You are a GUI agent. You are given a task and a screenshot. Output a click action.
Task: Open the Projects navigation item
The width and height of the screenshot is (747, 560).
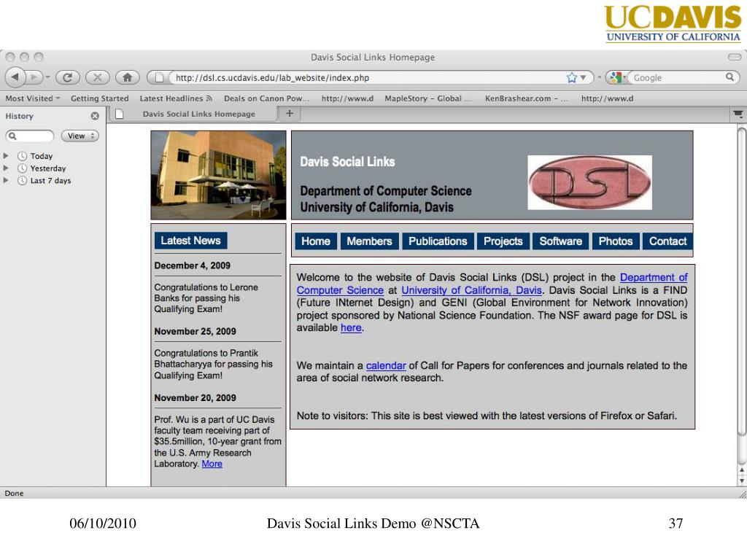(503, 241)
